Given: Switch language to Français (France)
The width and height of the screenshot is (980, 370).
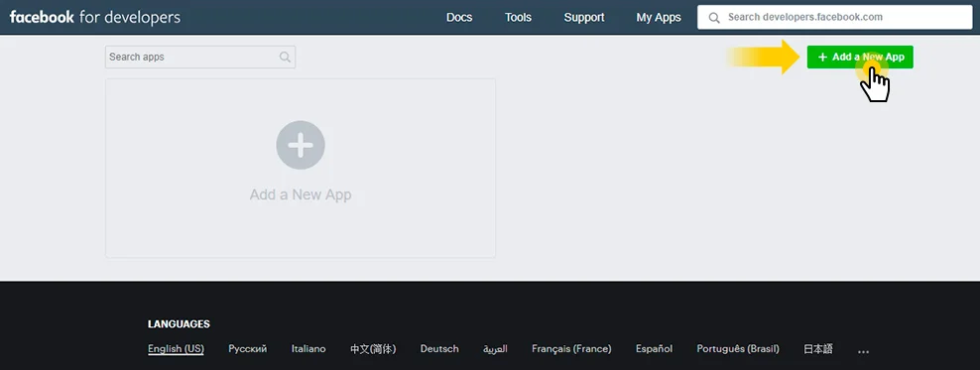Looking at the screenshot, I should click(x=571, y=349).
